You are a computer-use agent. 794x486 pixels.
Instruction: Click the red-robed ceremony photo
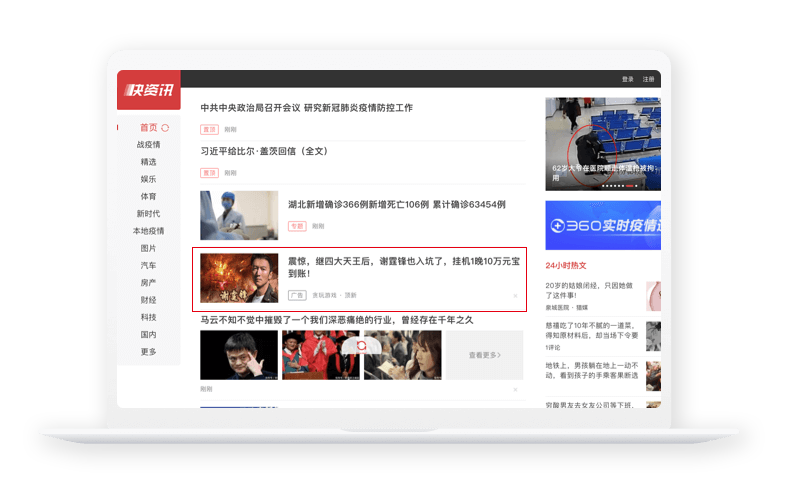[321, 355]
